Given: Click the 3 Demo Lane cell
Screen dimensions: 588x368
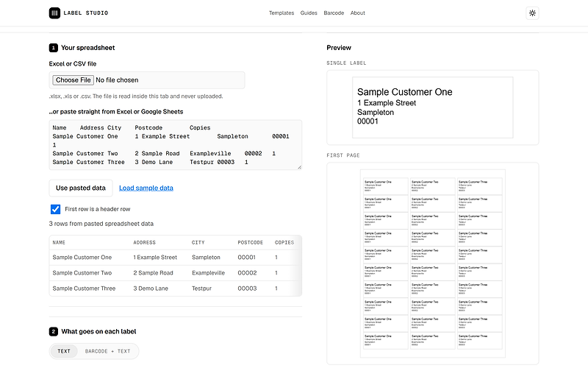Looking at the screenshot, I should [x=151, y=289].
